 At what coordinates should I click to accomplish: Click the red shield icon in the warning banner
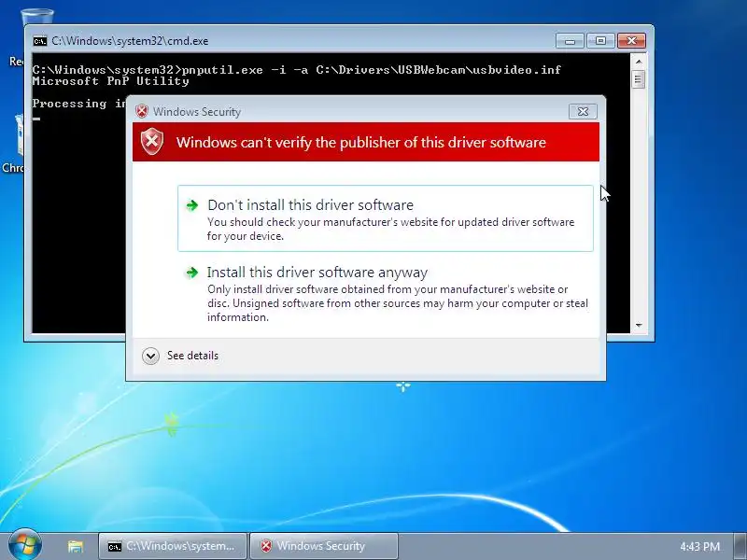tap(152, 142)
